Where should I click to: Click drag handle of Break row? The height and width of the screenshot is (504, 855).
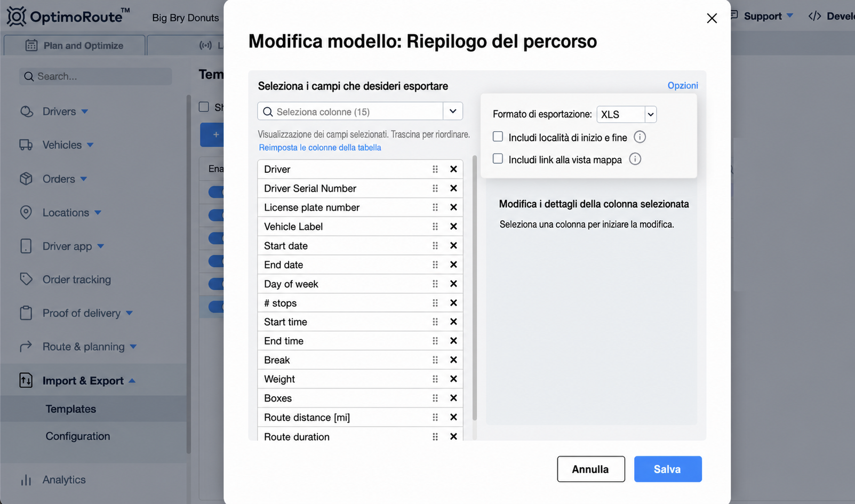pyautogui.click(x=435, y=360)
